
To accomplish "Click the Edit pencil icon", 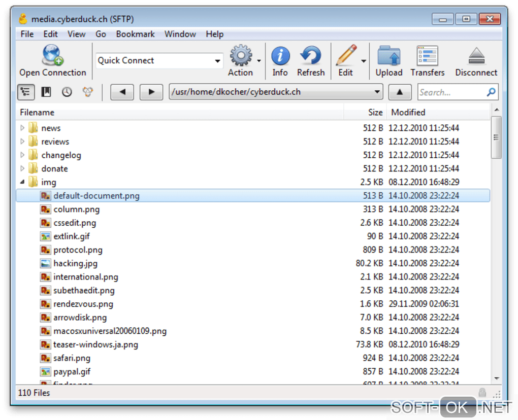I will point(346,55).
